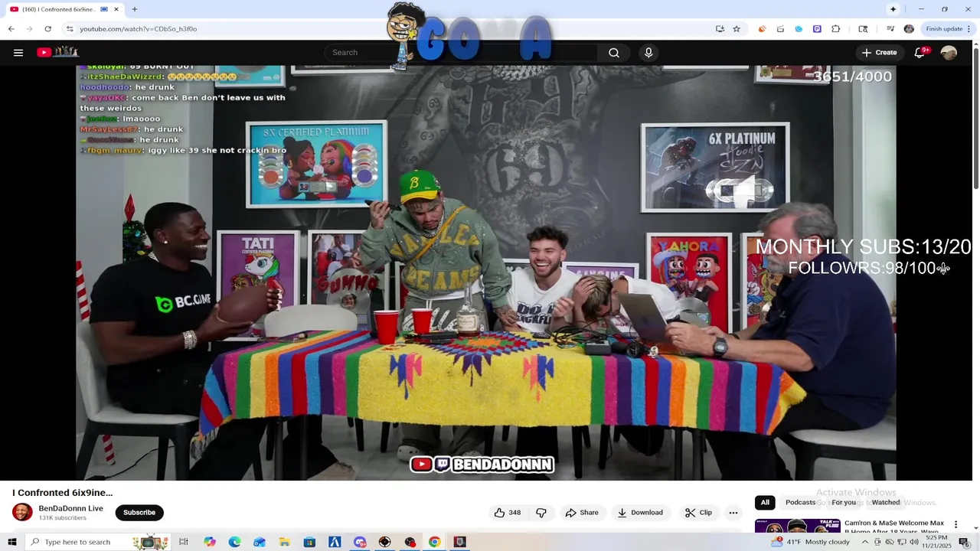
Task: Click the video player to pause
Action: pos(485,272)
